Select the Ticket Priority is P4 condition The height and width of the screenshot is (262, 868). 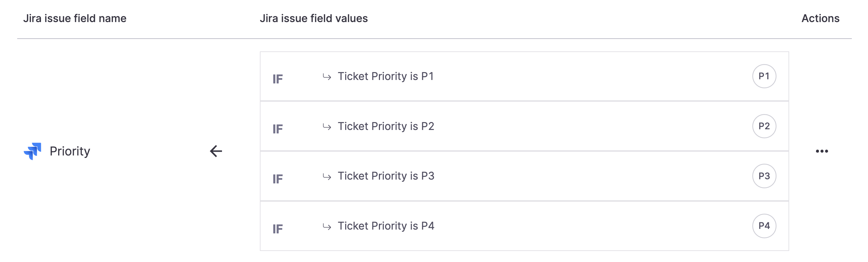point(386,226)
